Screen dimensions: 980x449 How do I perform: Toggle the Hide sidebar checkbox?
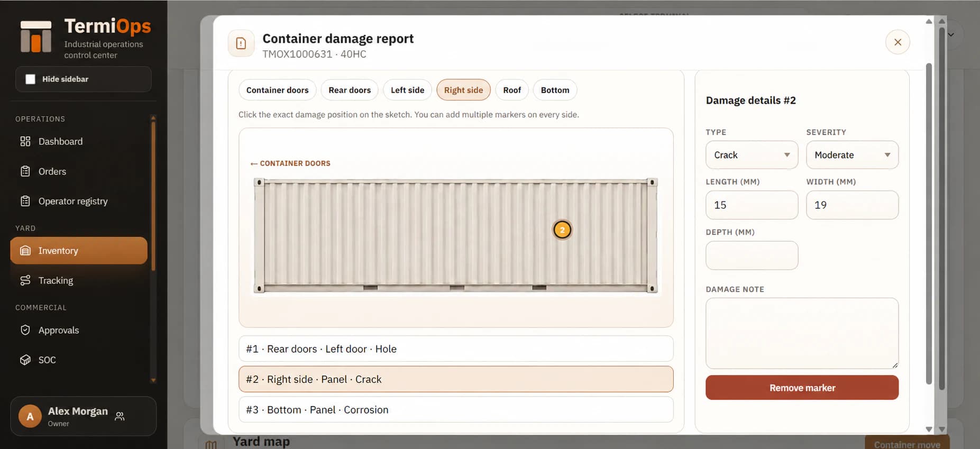tap(31, 79)
